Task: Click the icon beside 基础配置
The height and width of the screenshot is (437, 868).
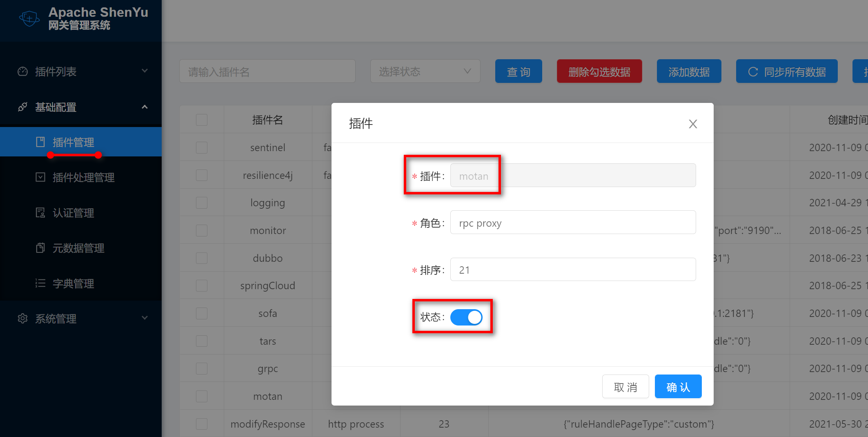Action: coord(23,107)
